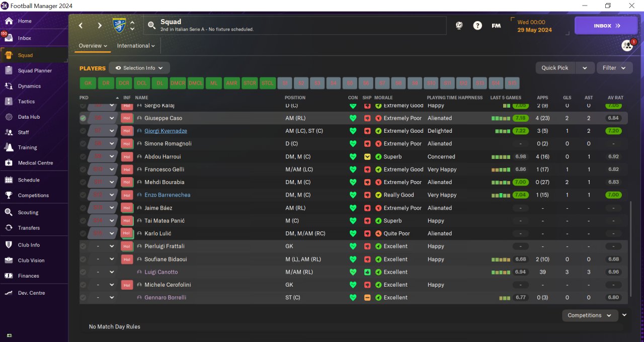Toggle selection circle for Pierluigi Frattali

pyautogui.click(x=83, y=246)
